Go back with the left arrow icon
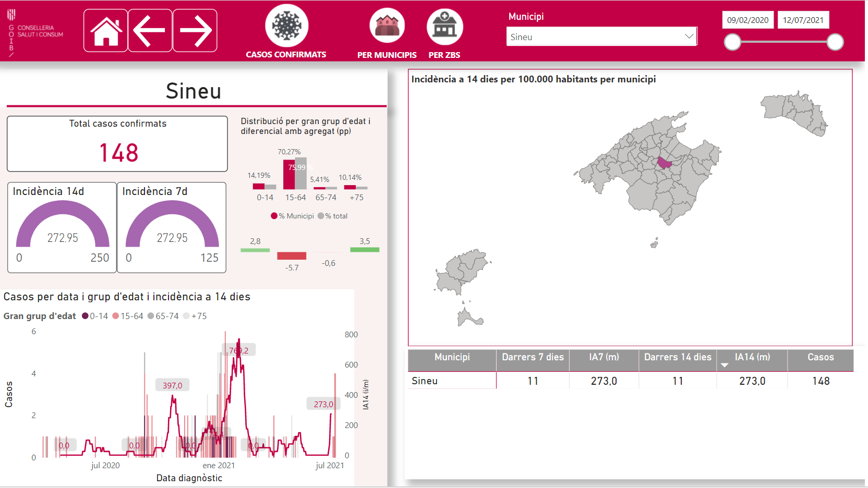The height and width of the screenshot is (488, 868). (x=150, y=31)
